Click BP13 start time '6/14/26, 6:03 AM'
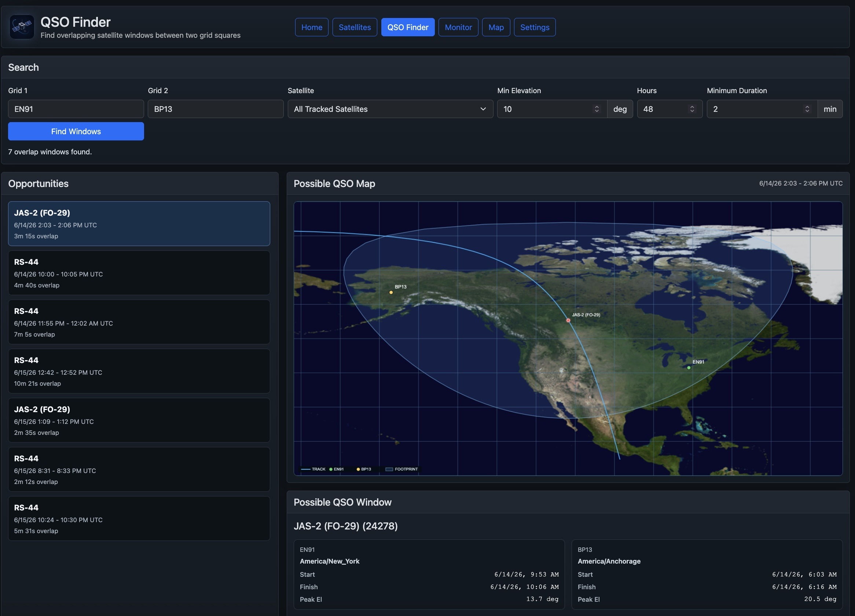The image size is (855, 616). [x=804, y=574]
